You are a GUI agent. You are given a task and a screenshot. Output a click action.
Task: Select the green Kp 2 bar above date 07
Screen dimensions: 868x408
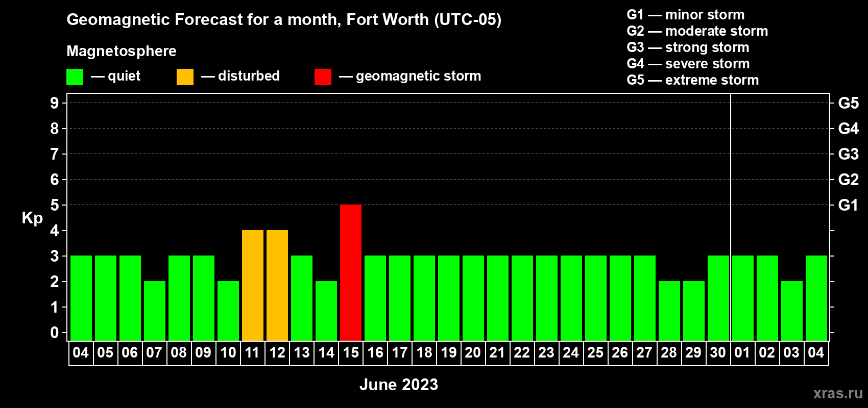click(x=155, y=311)
